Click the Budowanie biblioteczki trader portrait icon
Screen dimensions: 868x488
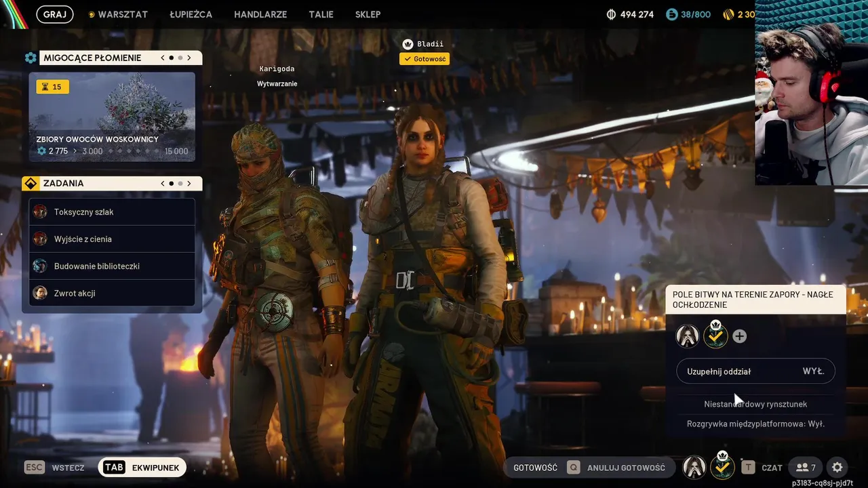point(40,266)
